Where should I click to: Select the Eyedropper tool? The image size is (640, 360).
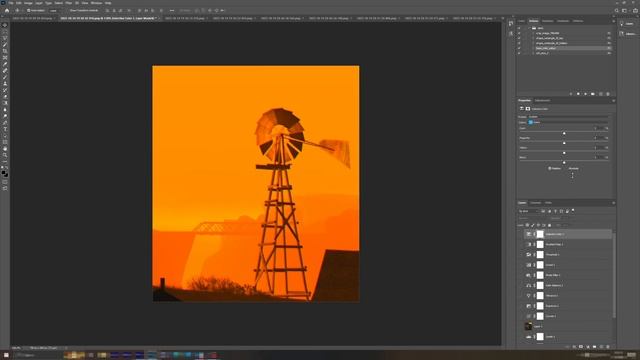(x=5, y=64)
